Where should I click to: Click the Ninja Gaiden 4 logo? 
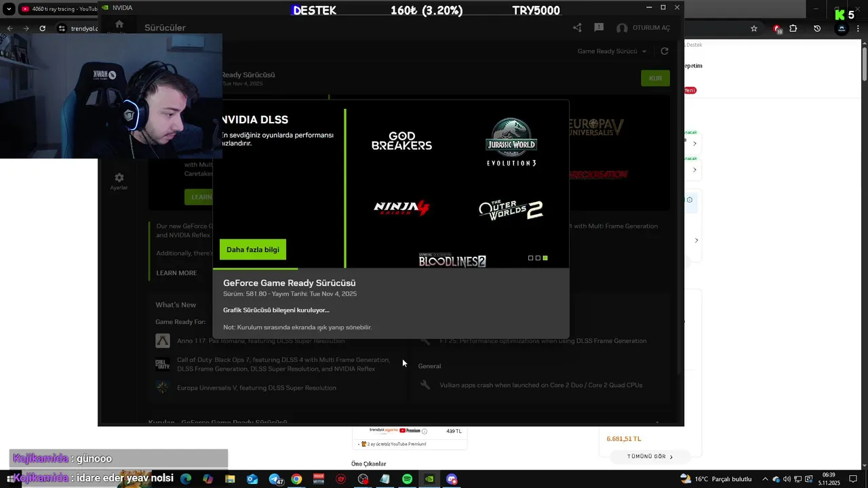pyautogui.click(x=401, y=207)
